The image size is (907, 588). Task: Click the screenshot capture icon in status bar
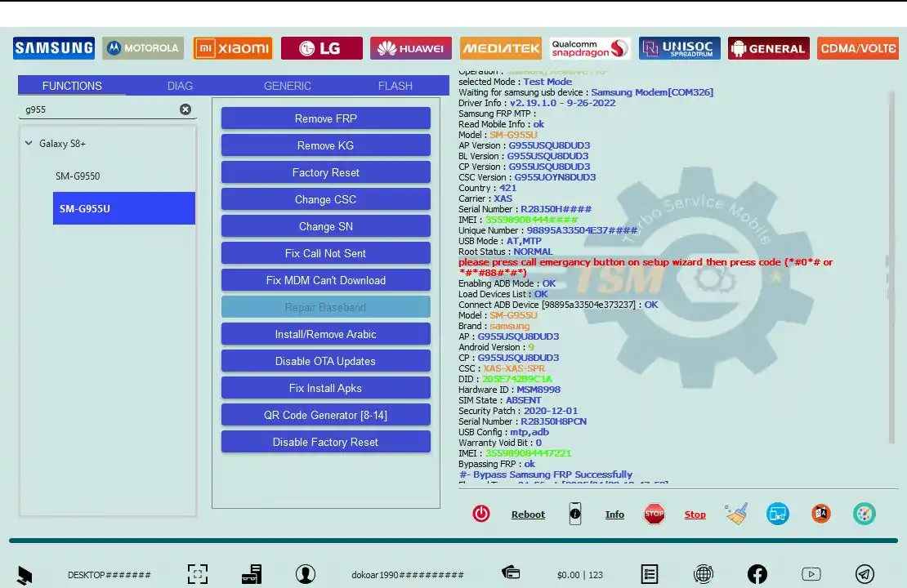click(x=198, y=574)
